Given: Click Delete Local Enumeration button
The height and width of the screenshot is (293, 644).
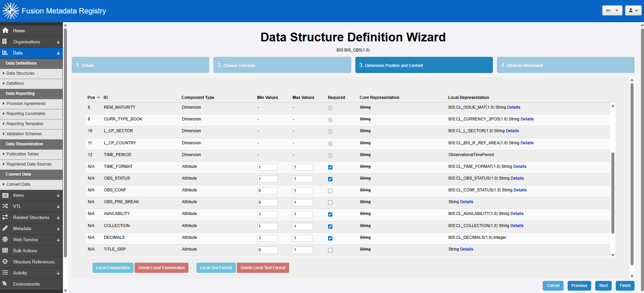Looking at the screenshot, I should click(162, 268).
